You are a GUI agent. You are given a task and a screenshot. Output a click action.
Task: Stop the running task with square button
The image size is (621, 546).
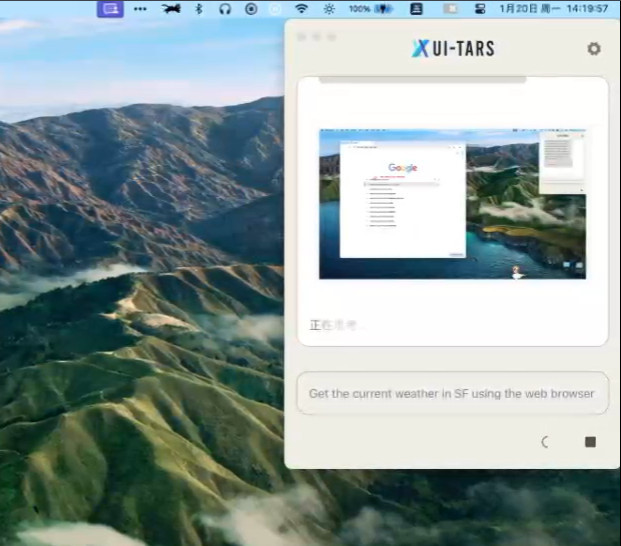pos(590,441)
